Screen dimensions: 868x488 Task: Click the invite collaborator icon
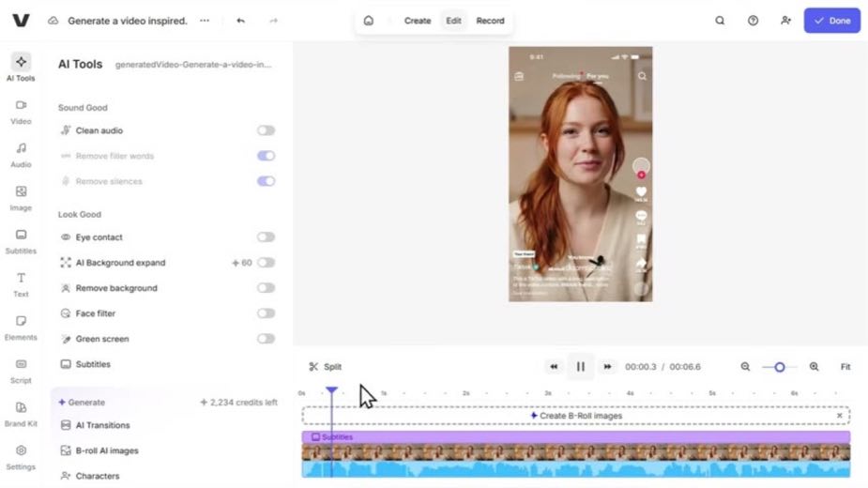pyautogui.click(x=785, y=21)
